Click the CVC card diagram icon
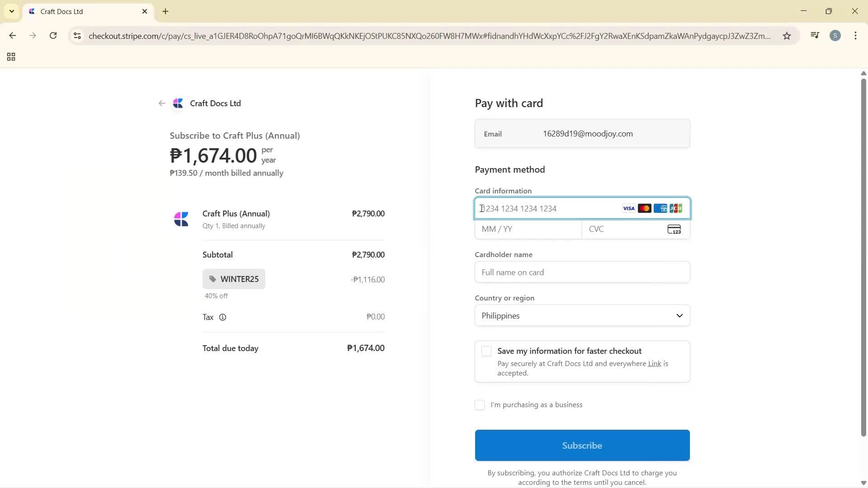The width and height of the screenshot is (868, 488). coord(674,229)
